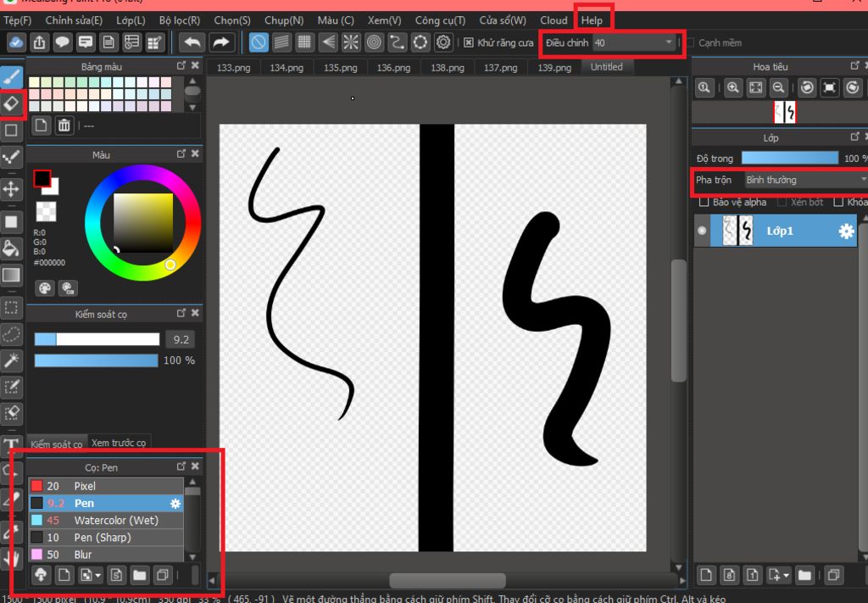Toggle Bảo vệ alpha checkbox
868x603 pixels.
coord(704,202)
